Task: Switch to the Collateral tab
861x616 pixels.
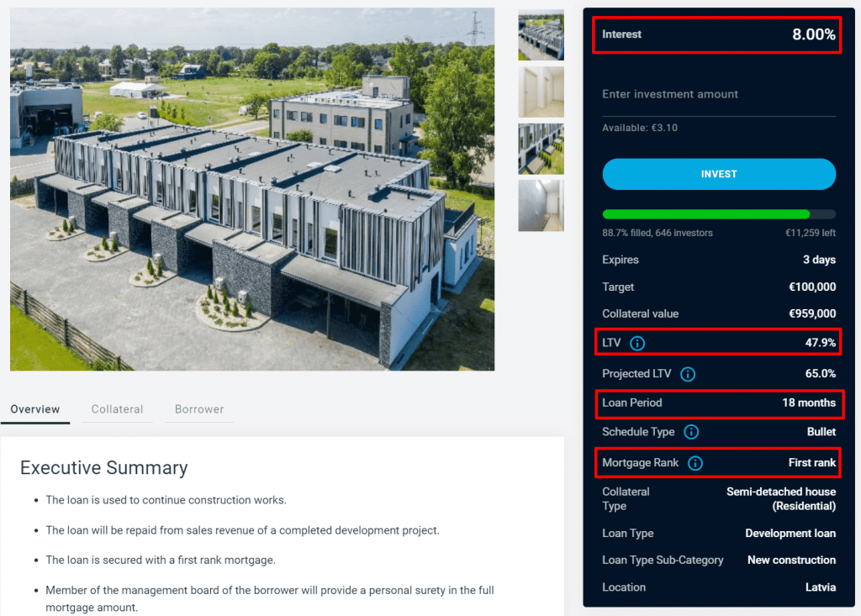Action: point(117,409)
